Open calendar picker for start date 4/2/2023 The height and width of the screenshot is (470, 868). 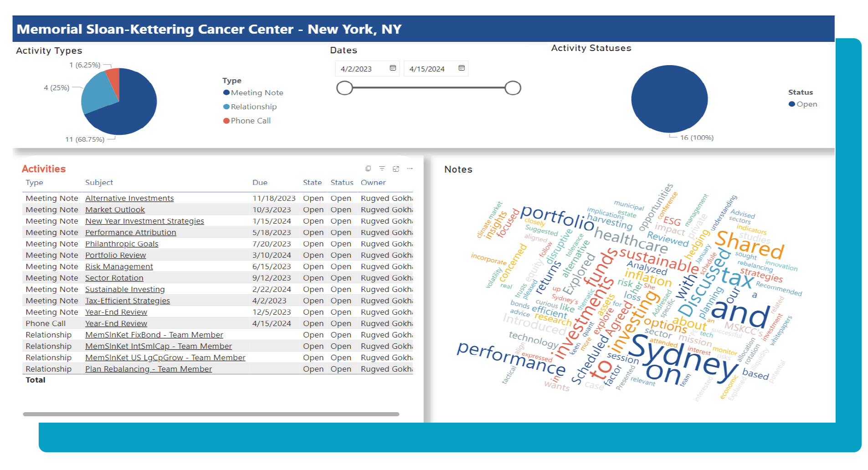(x=393, y=68)
